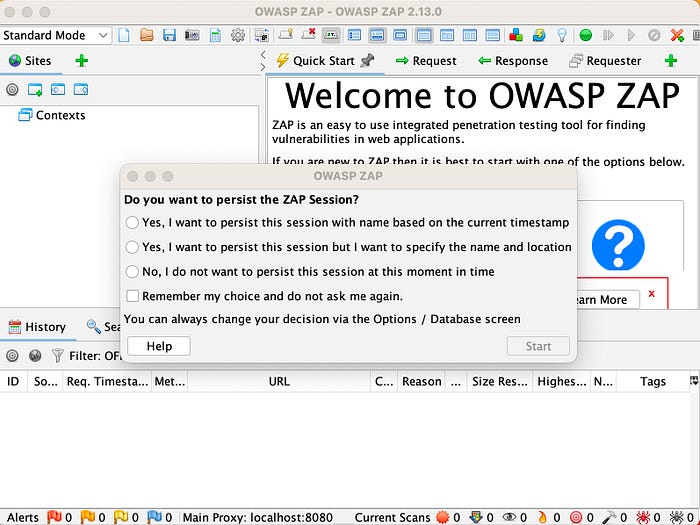Click the target icon in the History toolbar
The image size is (700, 525).
(x=12, y=355)
